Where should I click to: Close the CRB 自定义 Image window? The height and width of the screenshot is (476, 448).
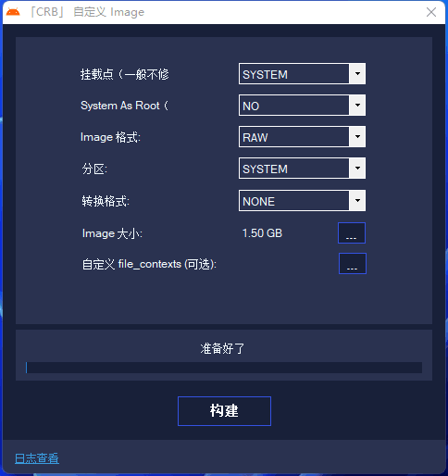tap(431, 12)
